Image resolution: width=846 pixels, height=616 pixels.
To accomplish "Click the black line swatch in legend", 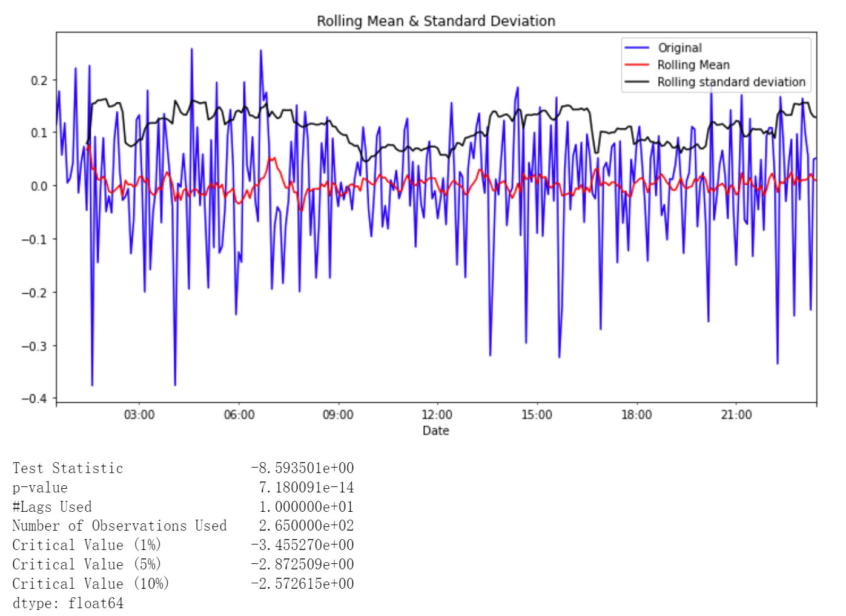I will point(637,82).
